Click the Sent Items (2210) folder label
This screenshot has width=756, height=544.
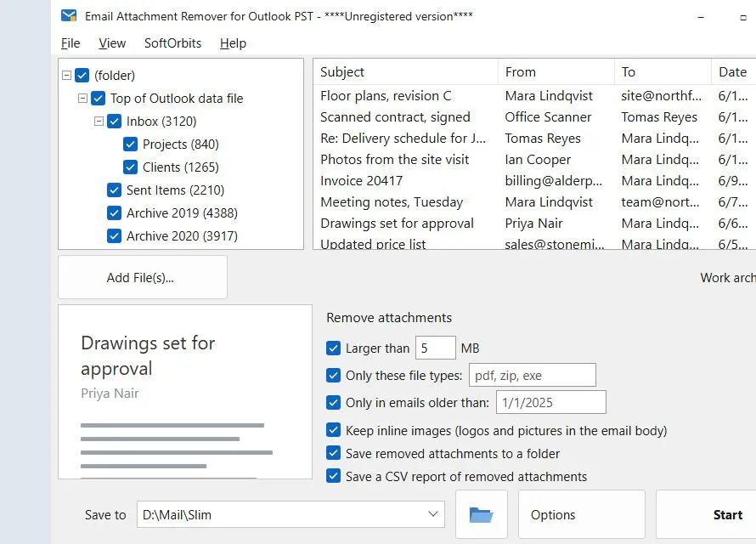tap(175, 190)
